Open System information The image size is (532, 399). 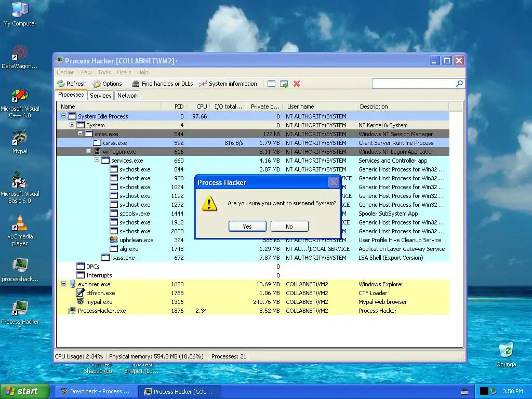point(228,84)
